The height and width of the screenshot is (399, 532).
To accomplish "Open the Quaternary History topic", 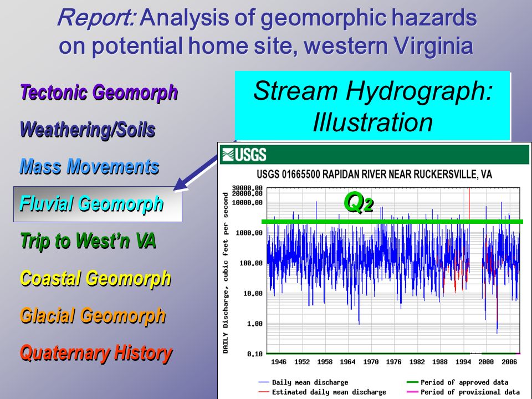I will click(x=96, y=353).
